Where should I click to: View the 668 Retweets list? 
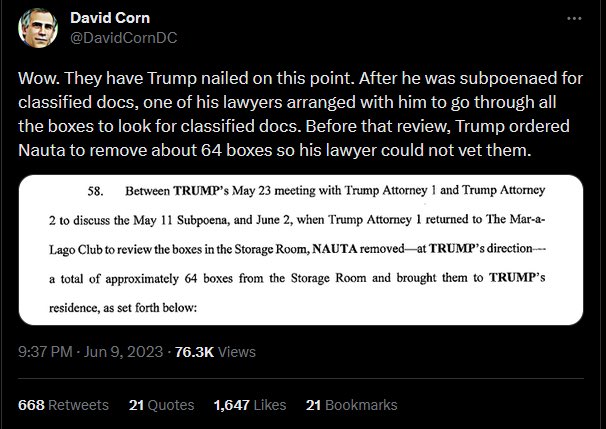pyautogui.click(x=63, y=405)
